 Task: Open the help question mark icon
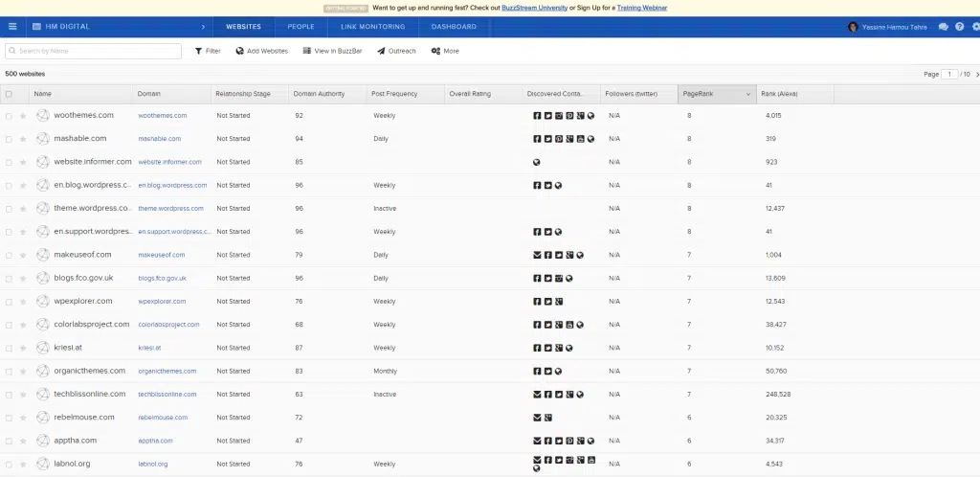pos(960,27)
